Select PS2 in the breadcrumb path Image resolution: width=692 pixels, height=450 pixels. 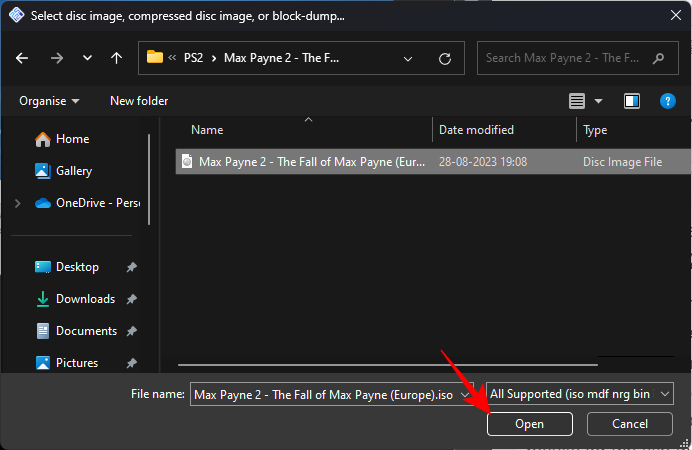[x=193, y=58]
